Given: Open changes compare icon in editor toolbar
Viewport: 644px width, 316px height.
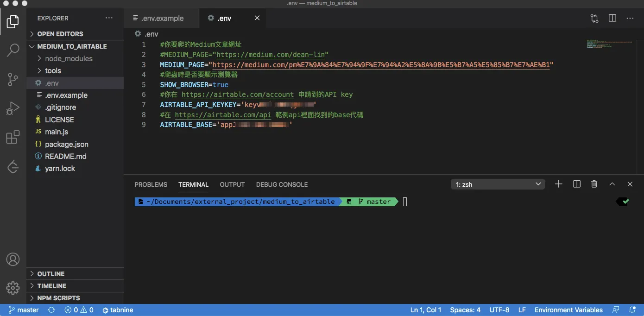Looking at the screenshot, I should (x=594, y=18).
